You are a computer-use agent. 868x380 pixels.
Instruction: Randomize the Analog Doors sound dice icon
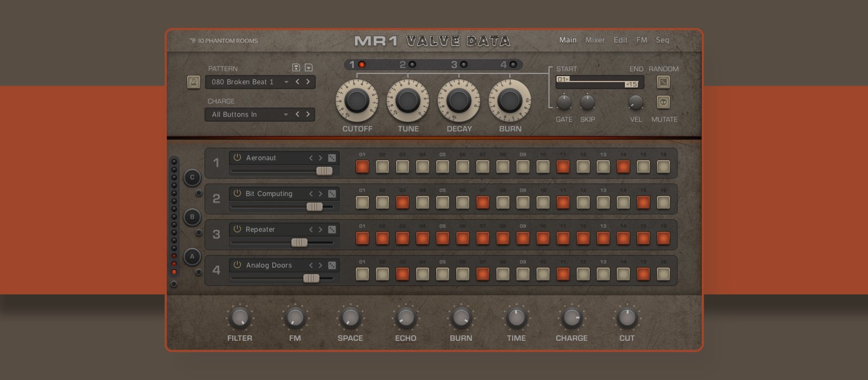click(x=332, y=265)
